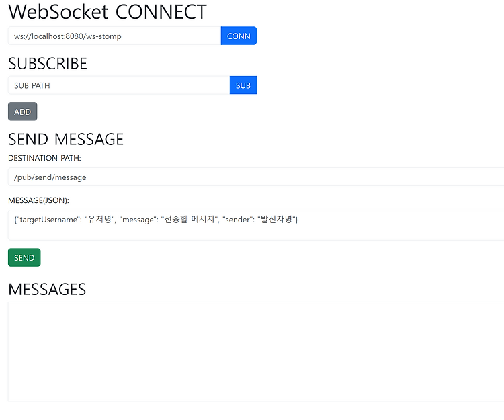Click the DESTINATION PATH: label
This screenshot has height=420, width=504.
click(44, 158)
